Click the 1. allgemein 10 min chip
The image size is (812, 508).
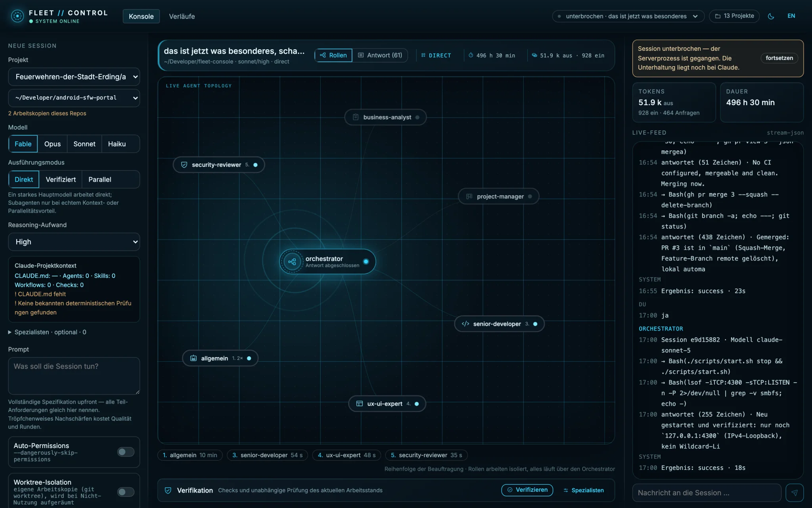pyautogui.click(x=190, y=455)
